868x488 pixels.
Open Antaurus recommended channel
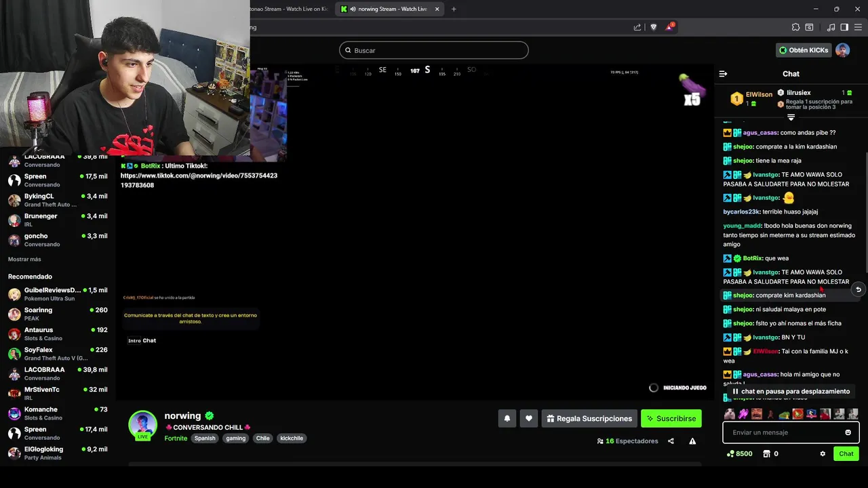click(x=58, y=333)
